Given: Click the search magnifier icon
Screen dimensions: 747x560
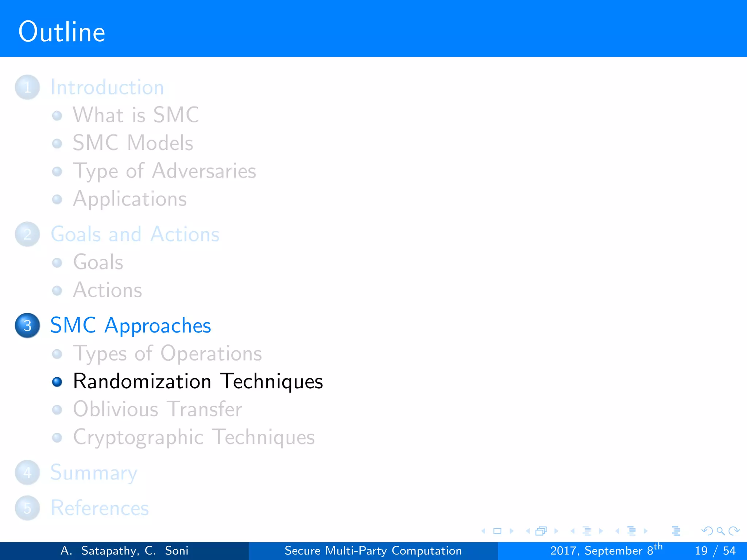Looking at the screenshot, I should click(720, 531).
